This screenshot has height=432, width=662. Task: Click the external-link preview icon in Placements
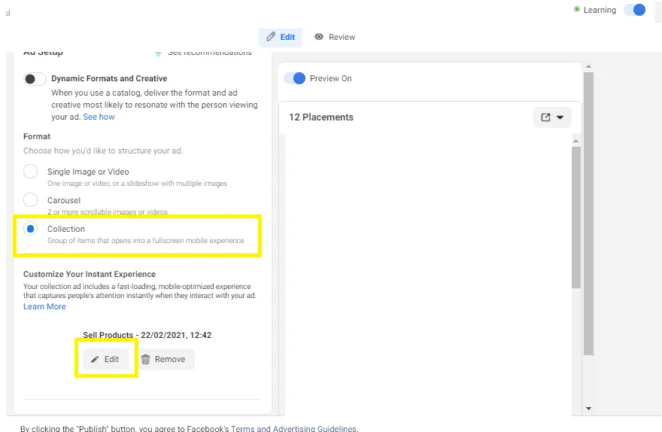[x=545, y=117]
